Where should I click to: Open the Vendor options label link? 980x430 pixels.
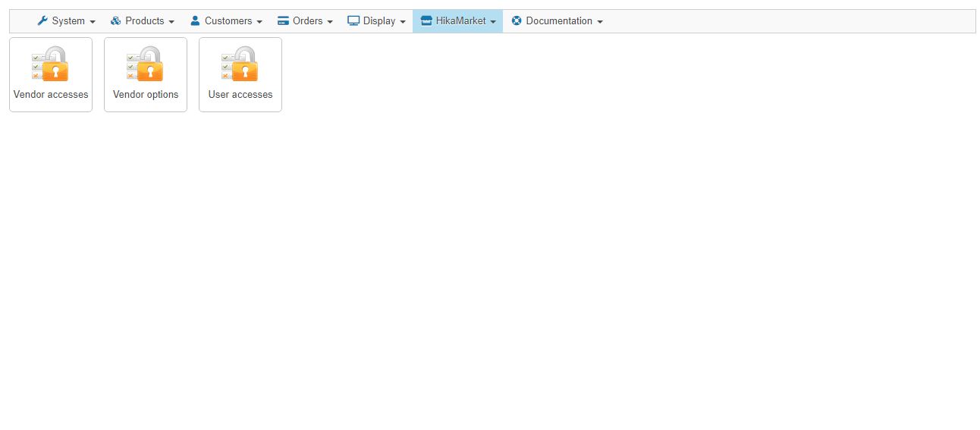point(146,95)
